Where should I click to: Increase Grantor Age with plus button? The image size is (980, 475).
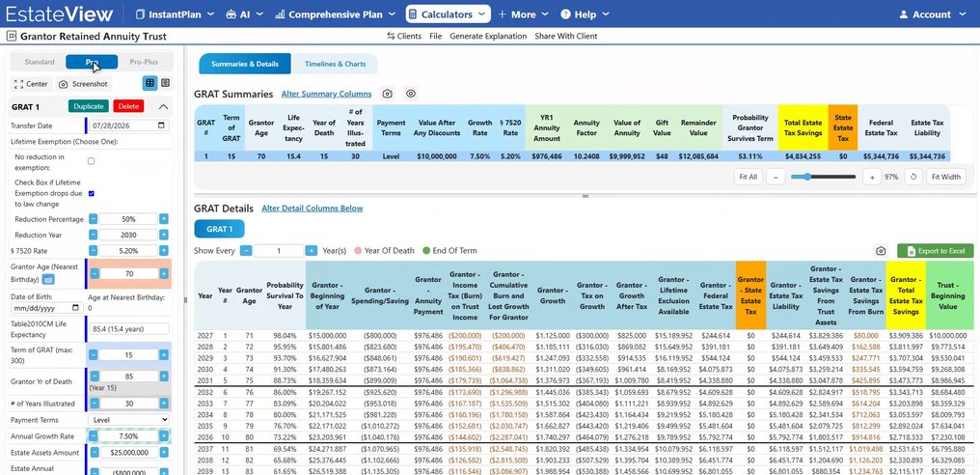click(164, 273)
